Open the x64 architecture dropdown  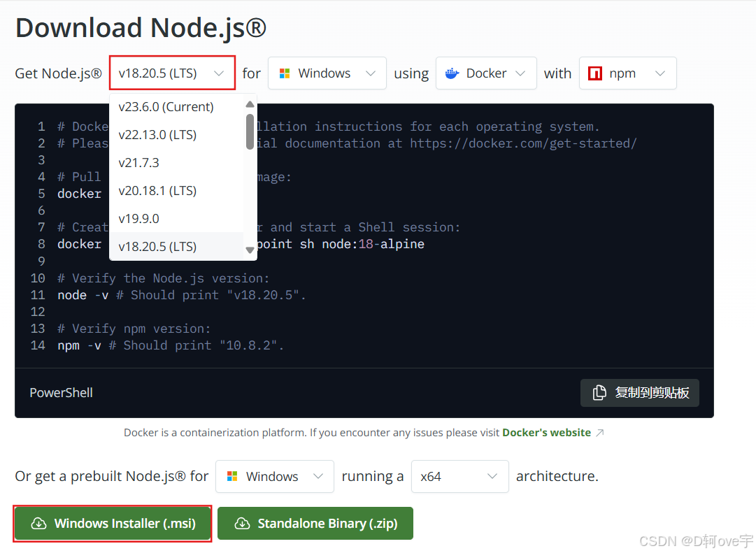[460, 476]
